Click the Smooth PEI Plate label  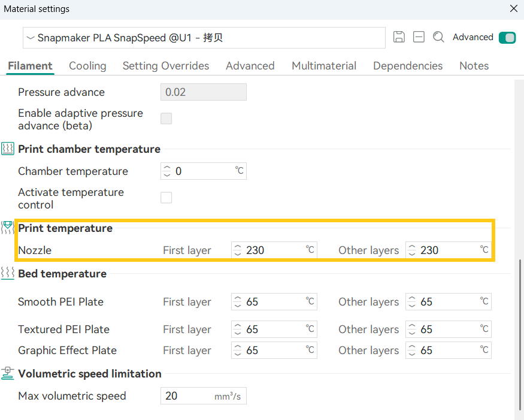61,301
